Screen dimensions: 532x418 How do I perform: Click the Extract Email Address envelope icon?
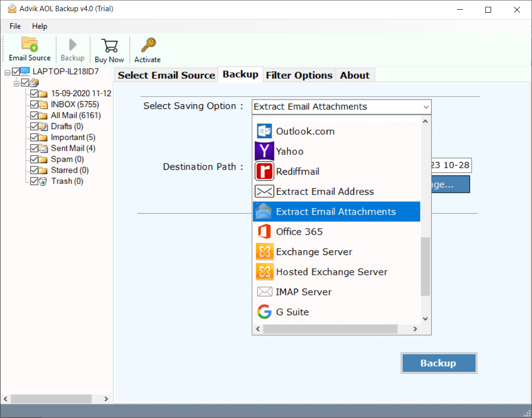coord(264,191)
